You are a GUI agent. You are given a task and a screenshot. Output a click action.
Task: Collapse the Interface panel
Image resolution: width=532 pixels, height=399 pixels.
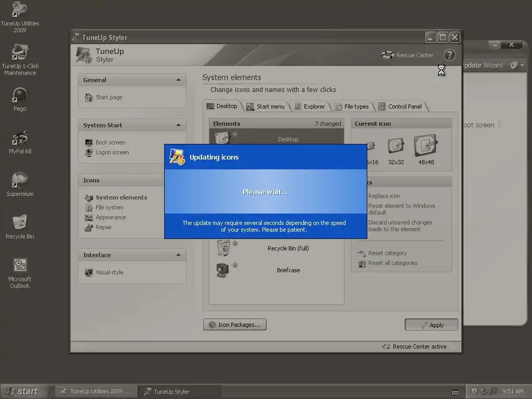pyautogui.click(x=178, y=255)
